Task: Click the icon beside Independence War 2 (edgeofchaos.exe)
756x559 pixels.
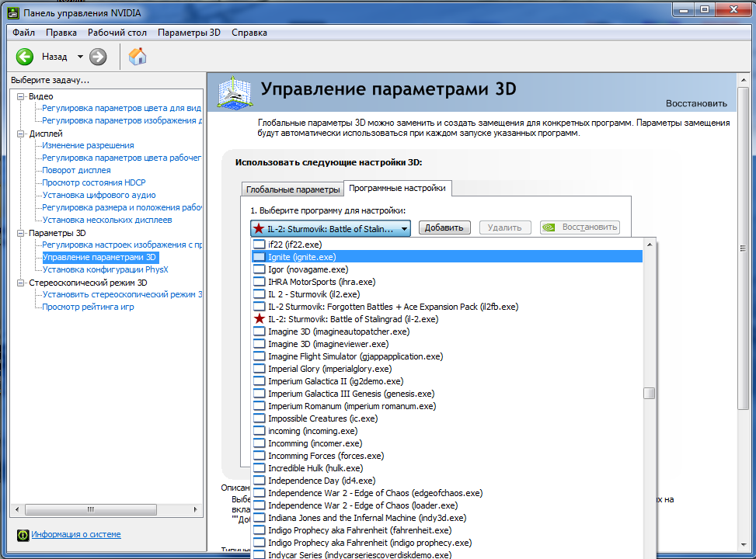Action: click(x=260, y=493)
